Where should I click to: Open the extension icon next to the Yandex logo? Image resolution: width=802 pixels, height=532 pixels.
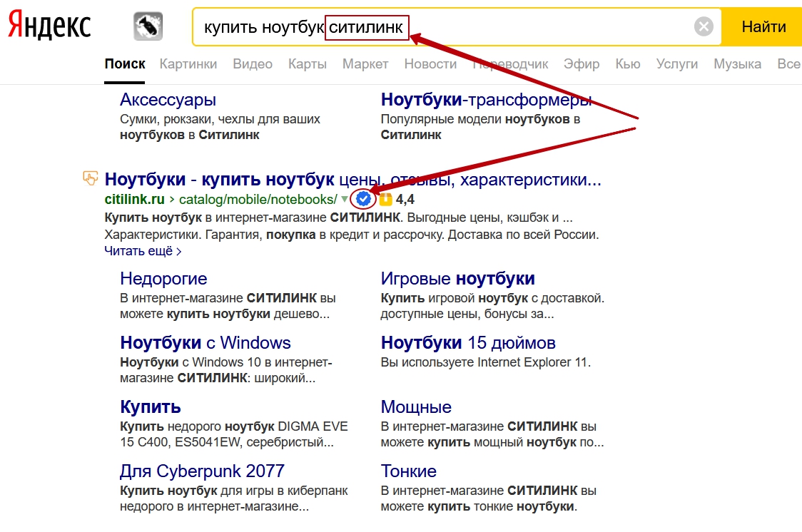(x=148, y=26)
